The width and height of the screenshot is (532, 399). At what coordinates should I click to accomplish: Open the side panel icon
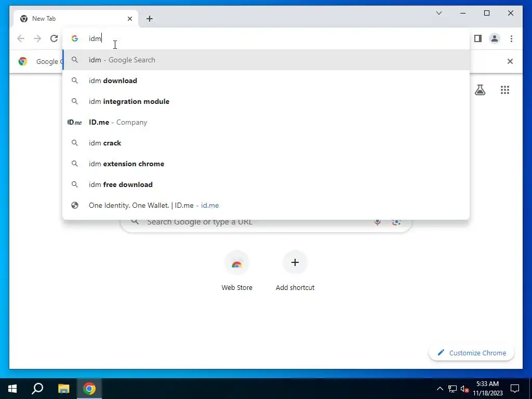click(478, 38)
